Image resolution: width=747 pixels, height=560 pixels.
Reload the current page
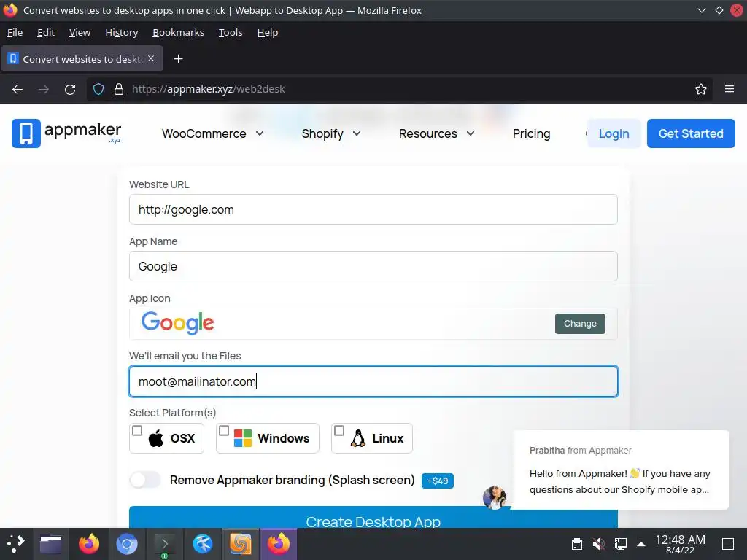[70, 89]
